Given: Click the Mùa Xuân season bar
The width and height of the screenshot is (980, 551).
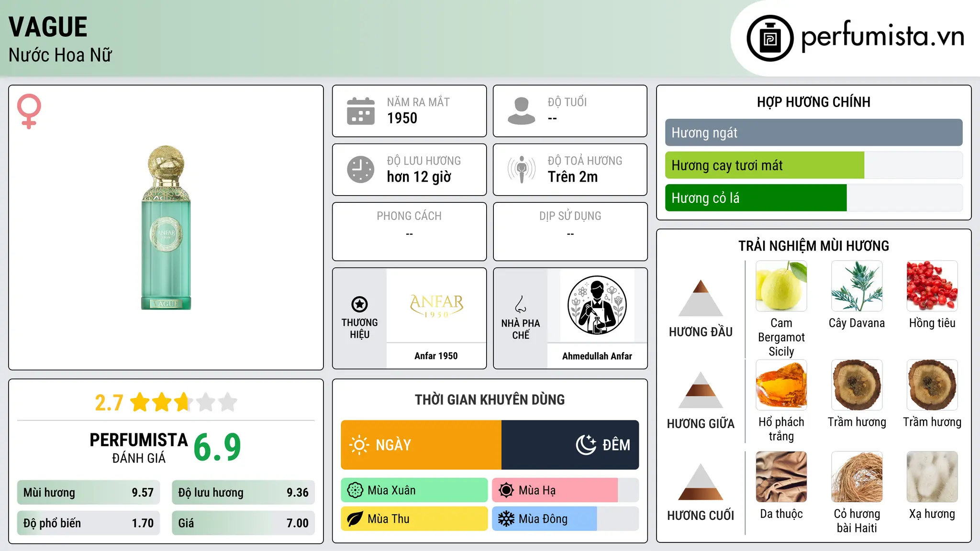Looking at the screenshot, I should 414,490.
